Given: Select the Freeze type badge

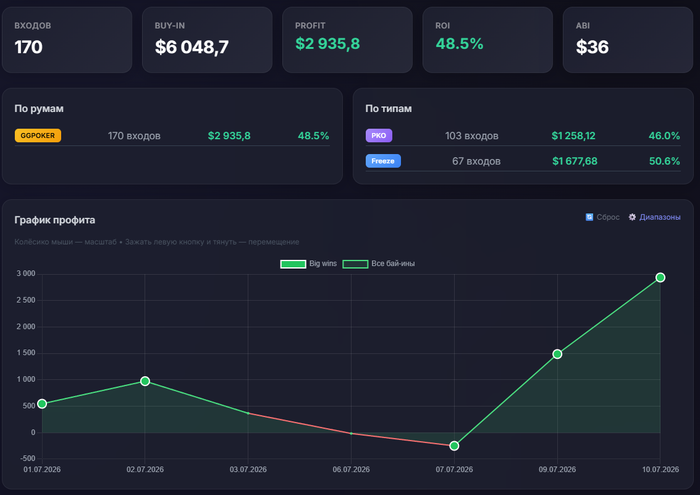Looking at the screenshot, I should [383, 161].
